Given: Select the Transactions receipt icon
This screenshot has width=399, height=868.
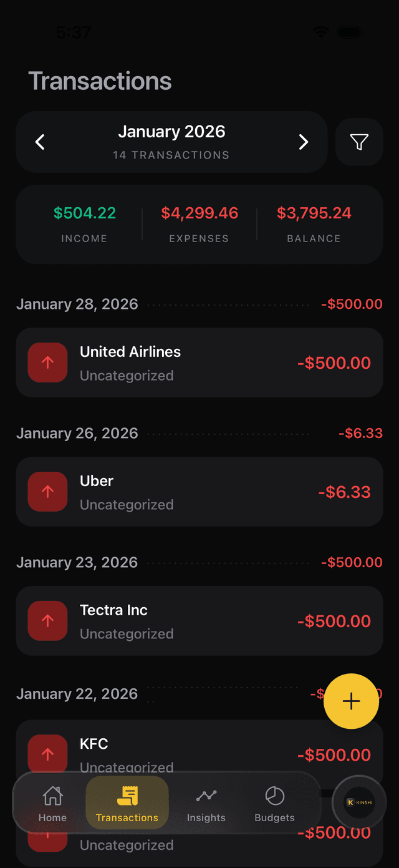Looking at the screenshot, I should tap(127, 796).
